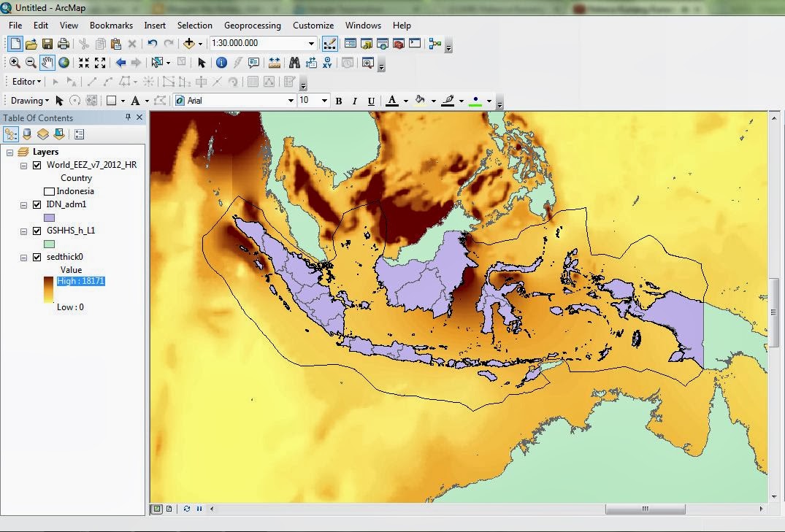Image resolution: width=785 pixels, height=532 pixels.
Task: Switch Table Of Contents to List By Source
Action: (x=26, y=133)
